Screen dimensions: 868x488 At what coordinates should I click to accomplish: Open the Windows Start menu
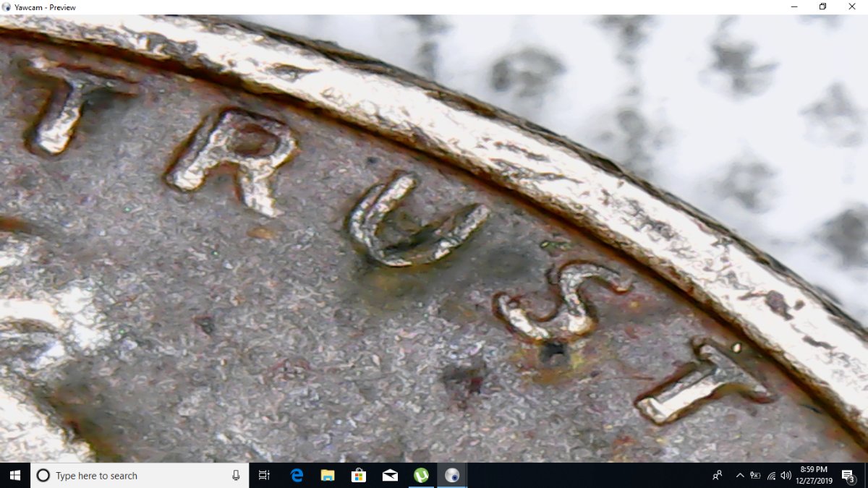point(14,475)
